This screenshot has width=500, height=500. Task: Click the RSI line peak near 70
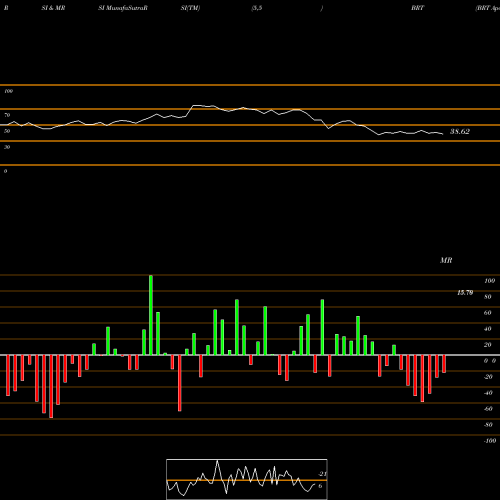tap(197, 106)
